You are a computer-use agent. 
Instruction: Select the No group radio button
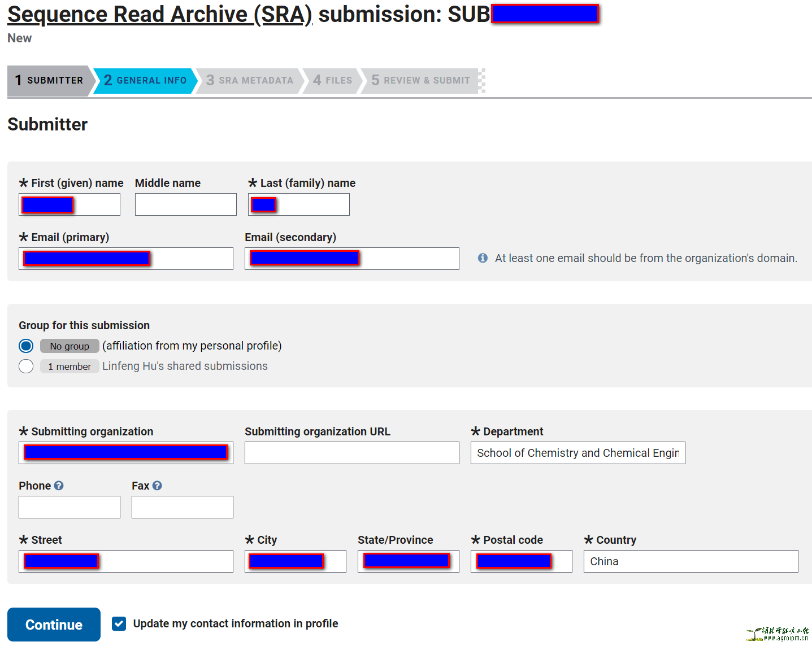[x=26, y=346]
